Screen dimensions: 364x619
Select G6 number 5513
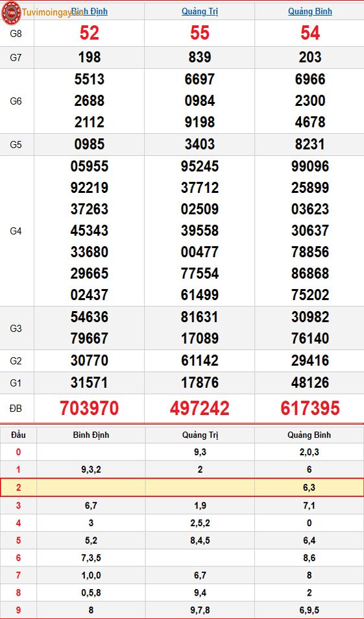click(90, 79)
